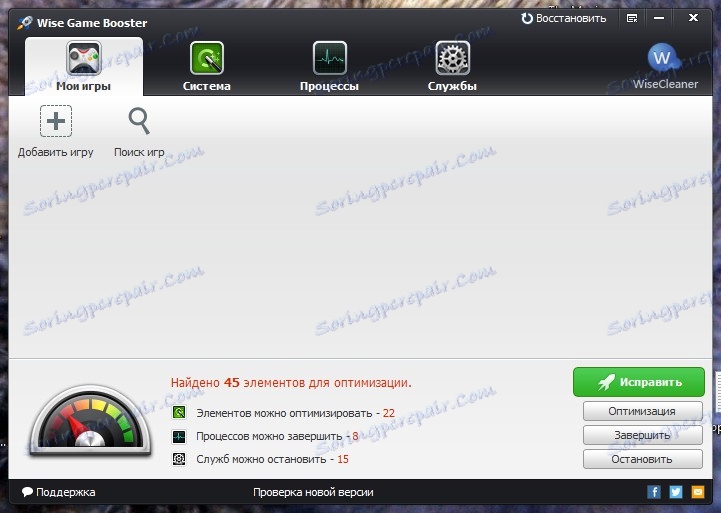Image resolution: width=721 pixels, height=513 pixels.
Task: Click text Элементов можно оптимизировать - 22
Action: (295, 413)
